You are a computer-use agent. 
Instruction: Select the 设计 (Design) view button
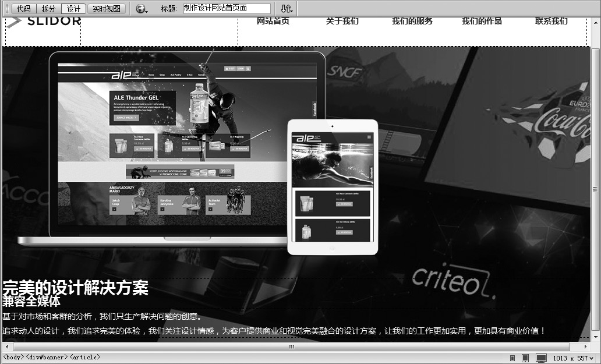point(73,8)
